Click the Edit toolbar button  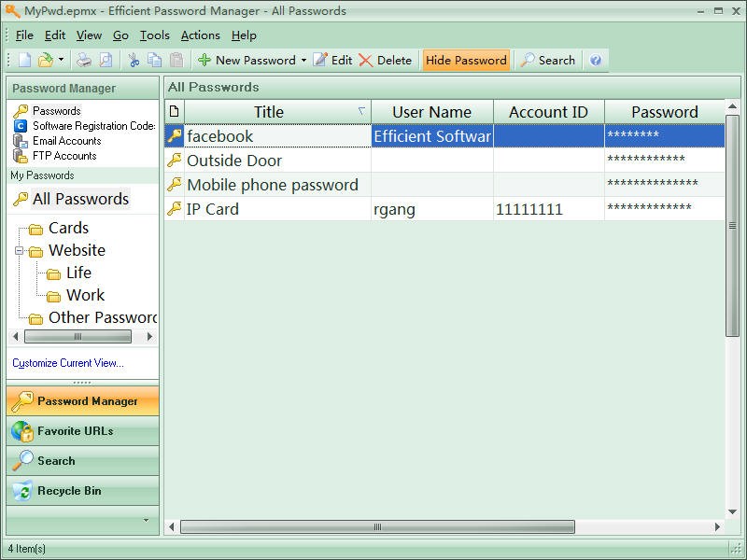point(332,60)
